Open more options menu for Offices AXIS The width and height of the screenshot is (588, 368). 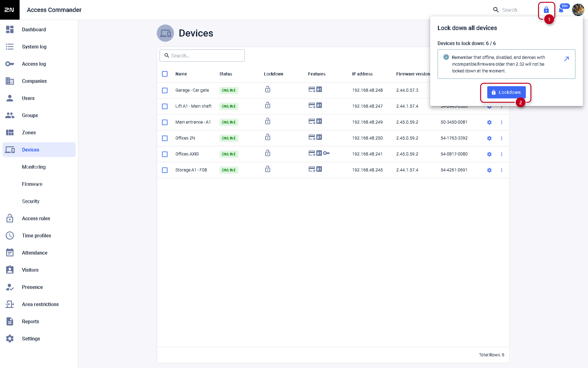pyautogui.click(x=501, y=154)
